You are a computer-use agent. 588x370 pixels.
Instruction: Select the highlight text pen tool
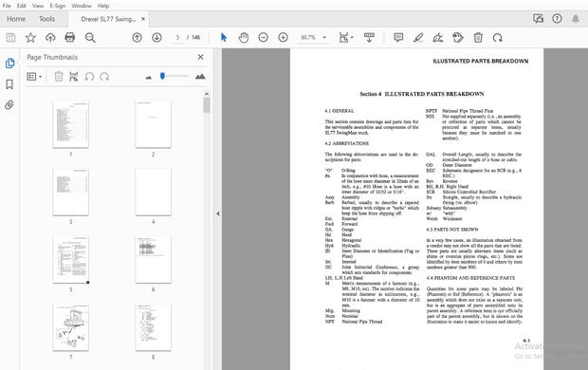pos(418,38)
